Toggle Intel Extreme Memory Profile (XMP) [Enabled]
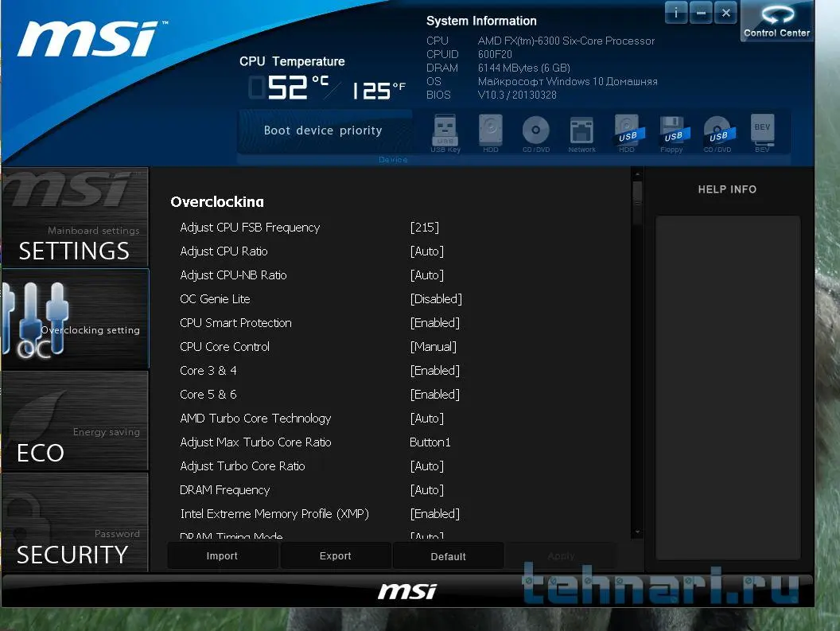Image resolution: width=840 pixels, height=631 pixels. coord(434,513)
